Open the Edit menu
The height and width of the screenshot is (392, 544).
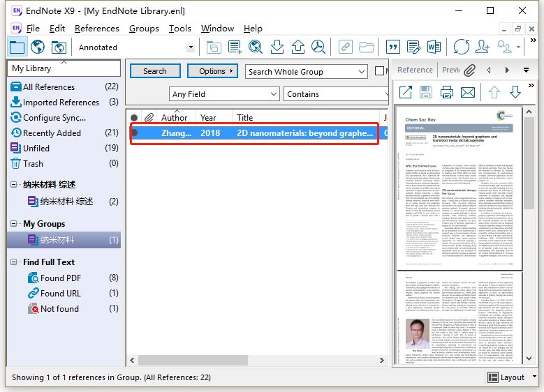point(57,29)
